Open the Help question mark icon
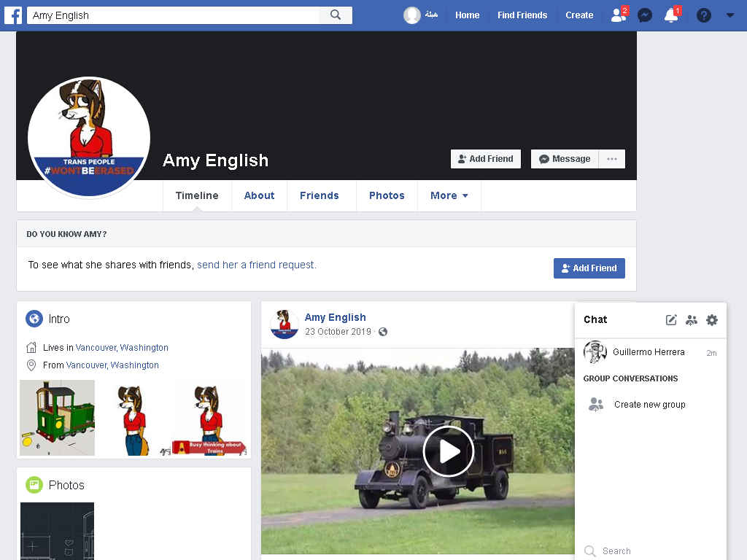Screen dimensions: 747x560 (x=704, y=15)
